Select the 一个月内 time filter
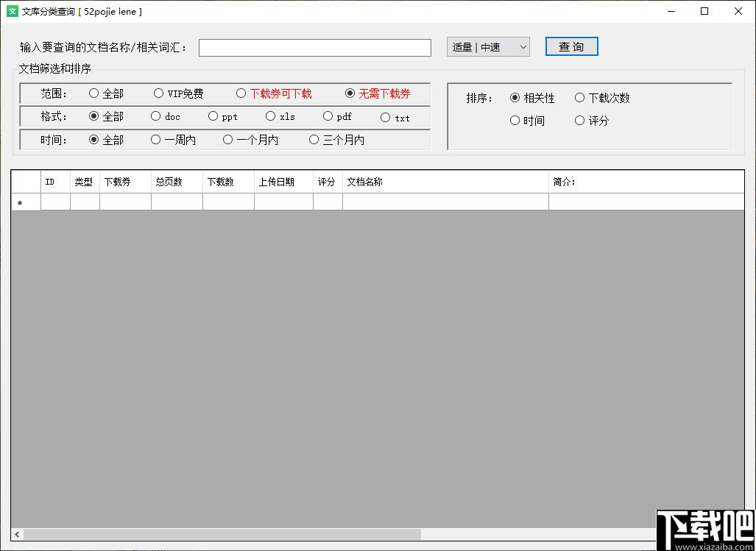The width and height of the screenshot is (756, 551). pos(250,141)
